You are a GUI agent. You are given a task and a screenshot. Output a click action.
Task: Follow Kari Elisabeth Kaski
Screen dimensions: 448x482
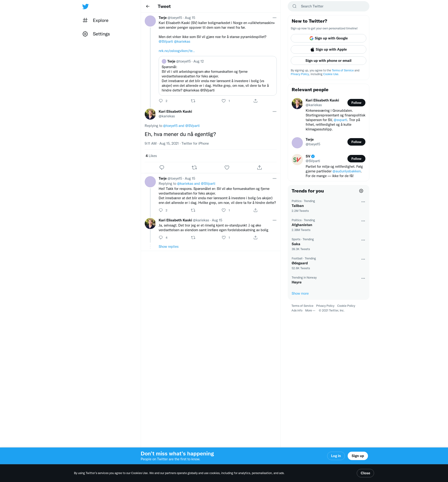356,103
